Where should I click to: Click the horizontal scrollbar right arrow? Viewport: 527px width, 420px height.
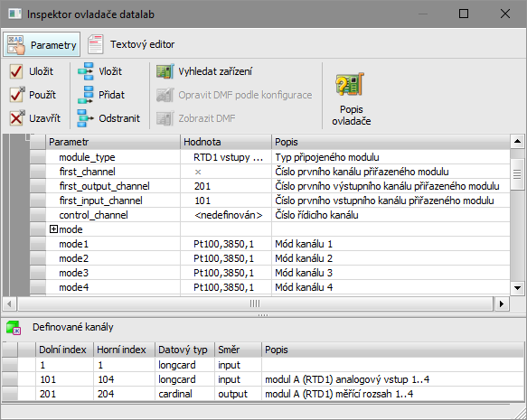coord(502,303)
